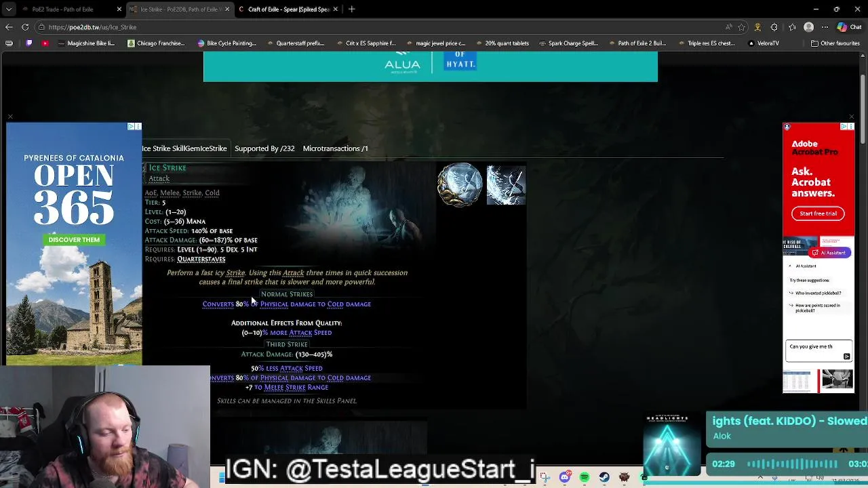Image resolution: width=868 pixels, height=488 pixels.
Task: Click Start free trial on Adobe ad
Action: pyautogui.click(x=818, y=213)
